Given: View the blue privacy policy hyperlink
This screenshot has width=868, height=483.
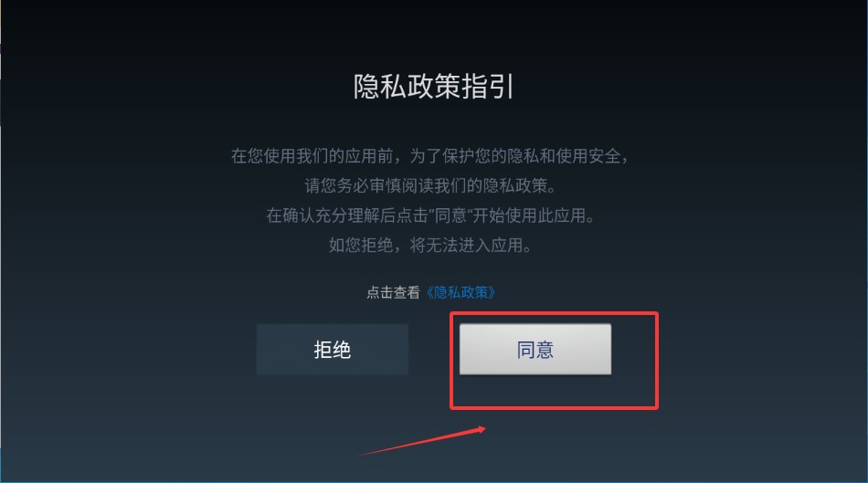Looking at the screenshot, I should click(460, 292).
